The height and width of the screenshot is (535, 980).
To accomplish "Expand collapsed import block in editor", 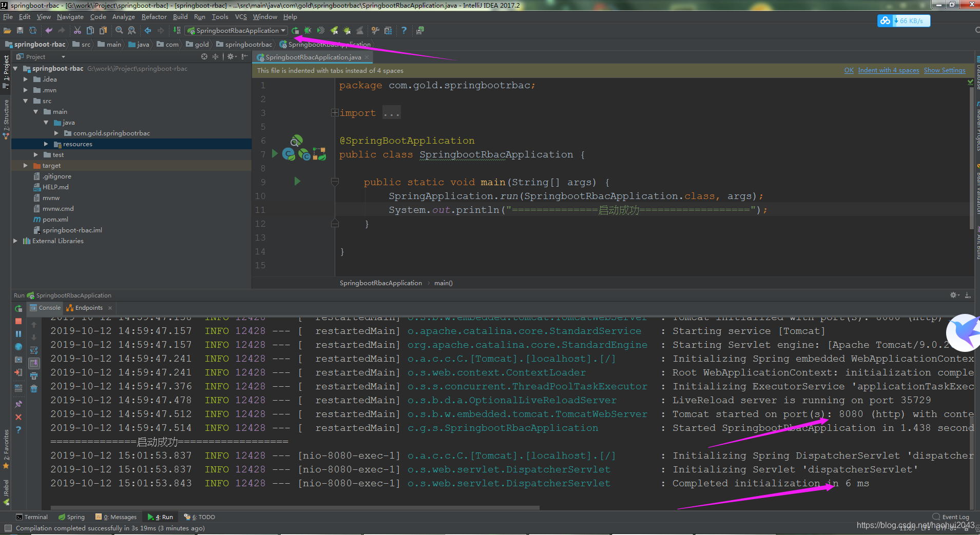I will click(x=335, y=113).
